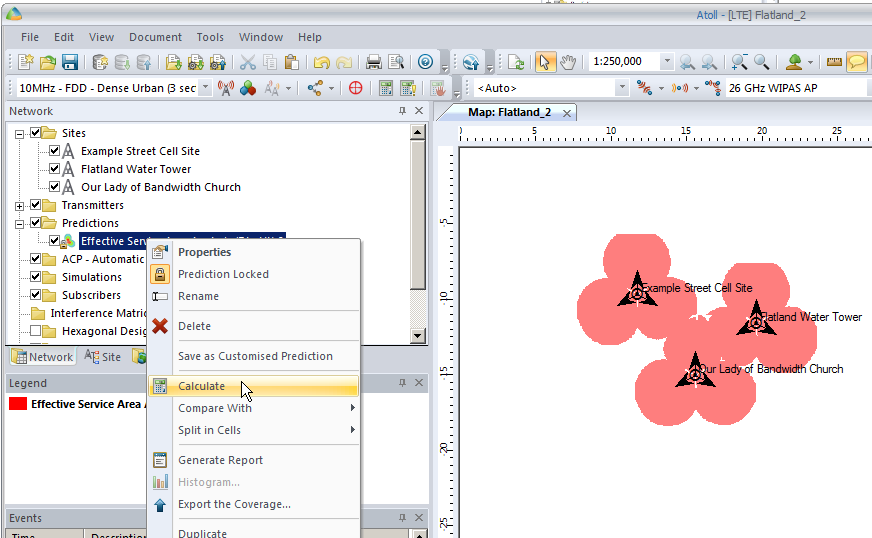Viewport: 872px width, 538px height.
Task: Uncheck the Flatland Water Tower checkbox
Action: pyautogui.click(x=55, y=169)
